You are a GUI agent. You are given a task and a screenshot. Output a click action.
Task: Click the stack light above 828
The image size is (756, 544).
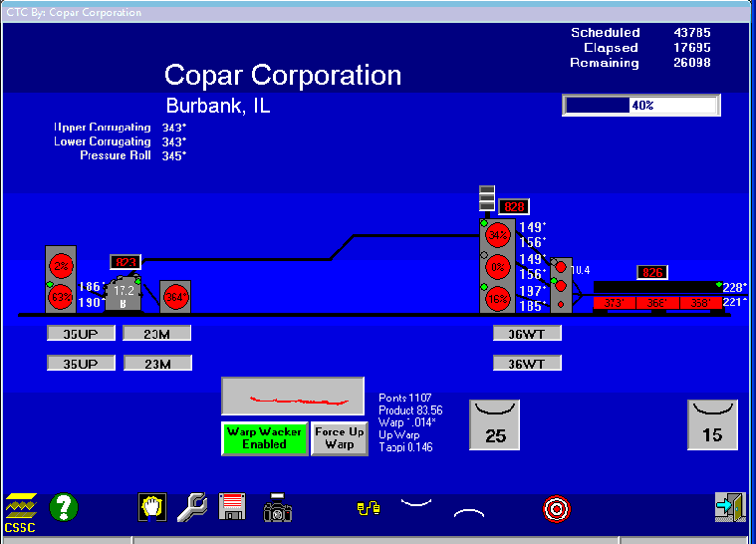coord(487,198)
